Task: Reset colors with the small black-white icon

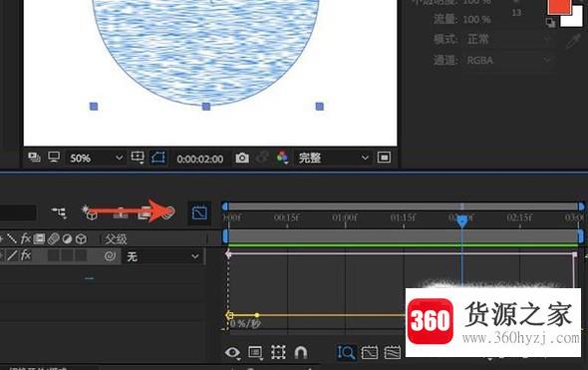Action: (x=550, y=23)
